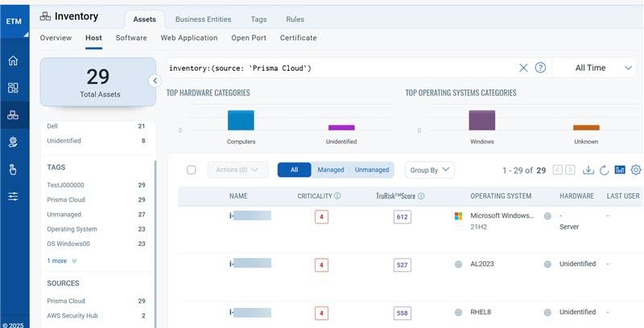The height and width of the screenshot is (328, 644).
Task: Refresh the asset list
Action: (604, 170)
